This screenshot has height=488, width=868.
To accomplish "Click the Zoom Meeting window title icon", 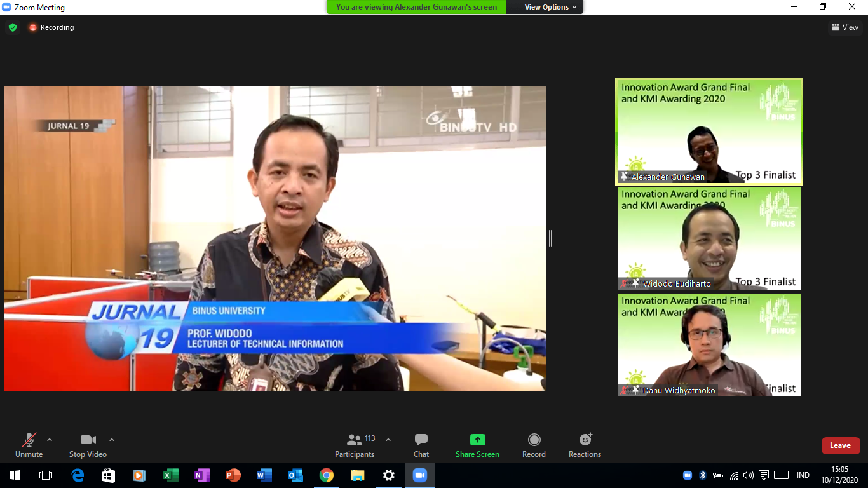I will [x=6, y=8].
